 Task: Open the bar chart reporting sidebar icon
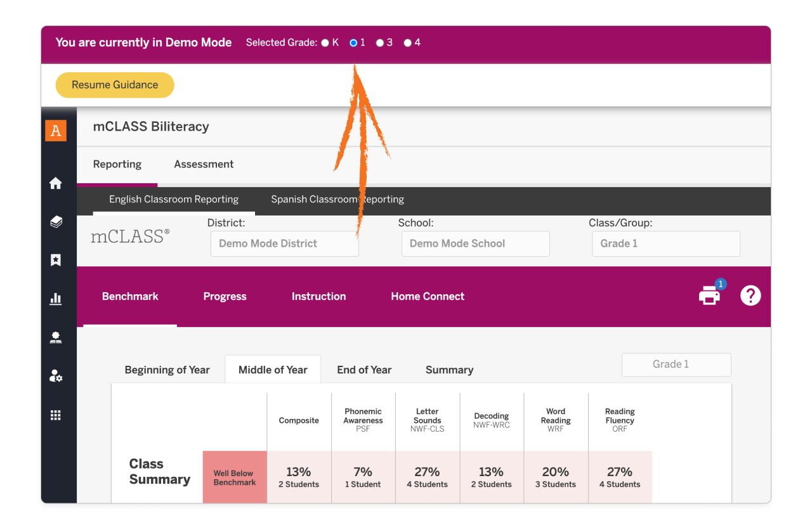(56, 299)
